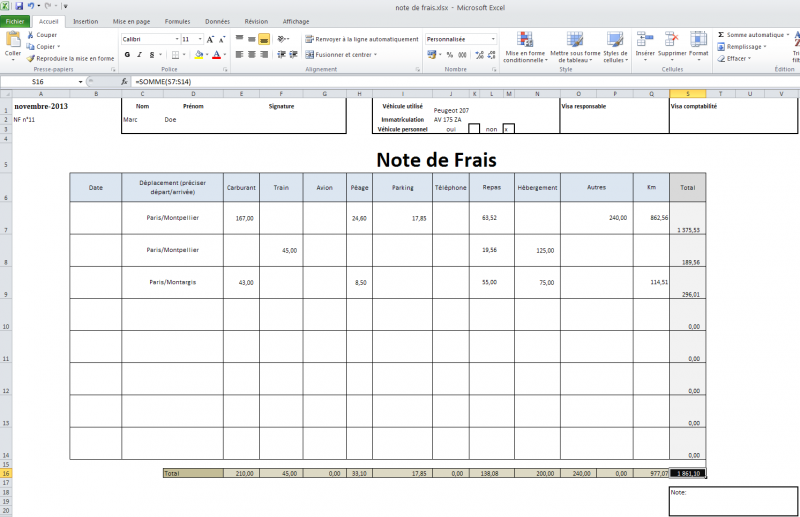Align text right
800x517 pixels.
tap(264, 55)
